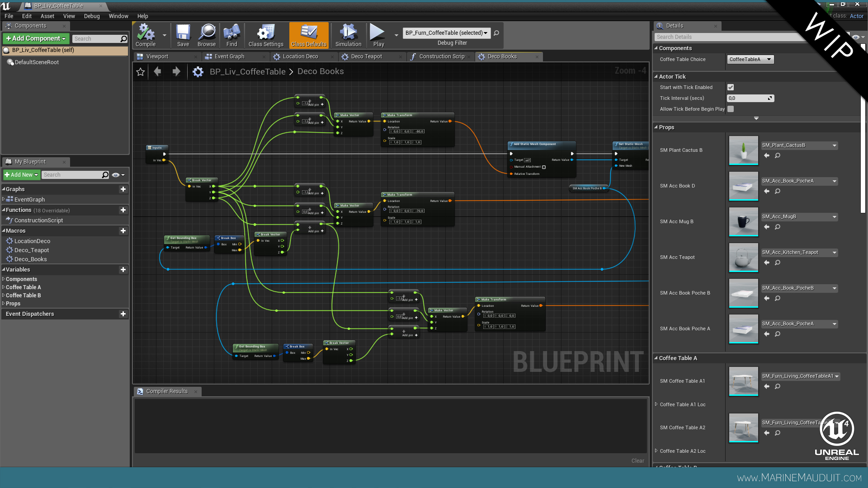Open Coffee Table Choice dropdown
Image resolution: width=868 pixels, height=488 pixels.
750,59
